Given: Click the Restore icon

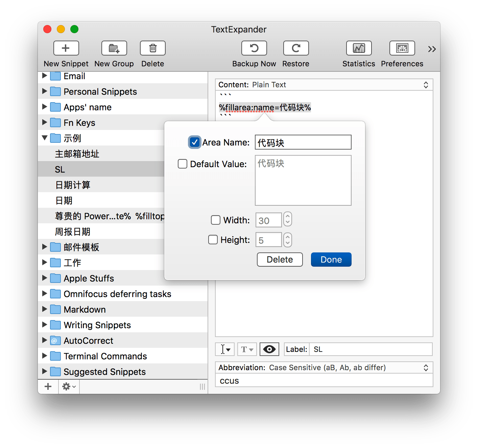Looking at the screenshot, I should coord(296,48).
